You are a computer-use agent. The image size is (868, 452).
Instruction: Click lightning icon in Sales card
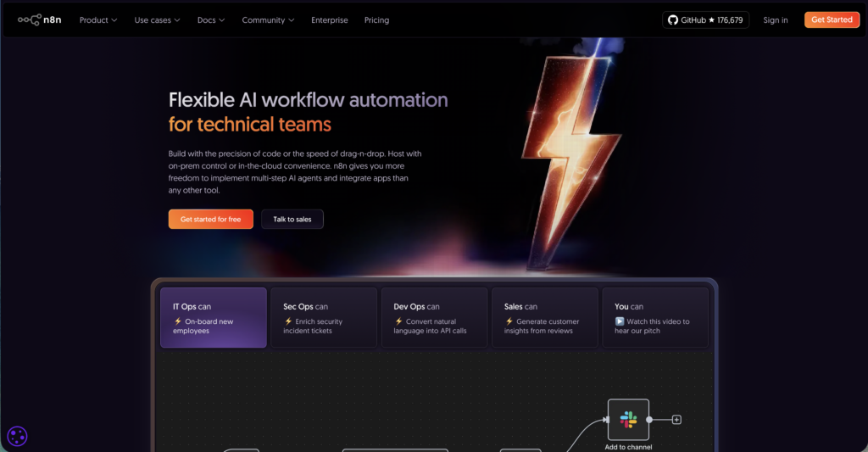[x=509, y=321]
